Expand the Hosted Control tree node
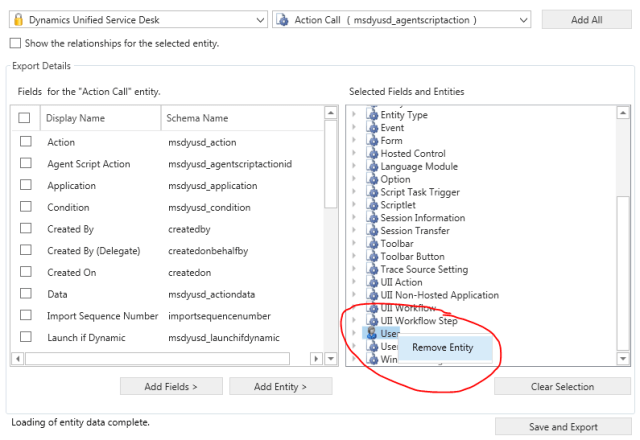640x440 pixels. point(354,153)
